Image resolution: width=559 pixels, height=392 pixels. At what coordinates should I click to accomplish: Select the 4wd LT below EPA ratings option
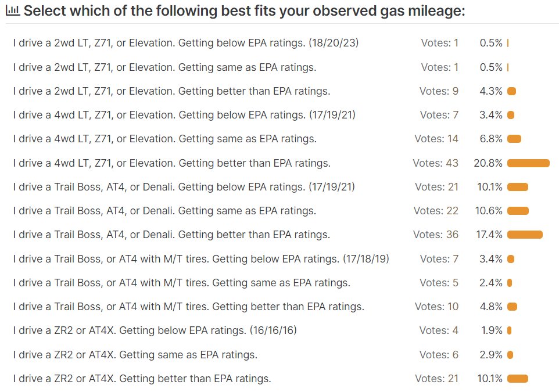[184, 115]
